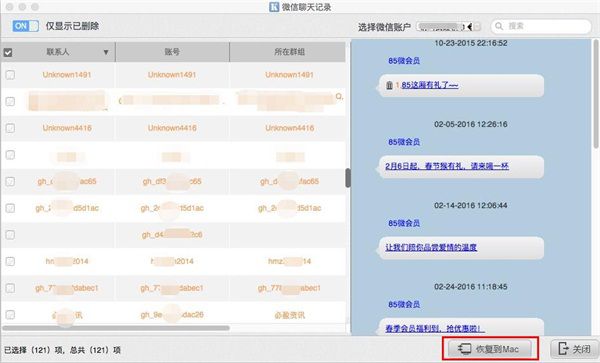Screen dimensions: 600x363
Task: Check the Unknown1491 row checkbox
Action: pyautogui.click(x=10, y=75)
